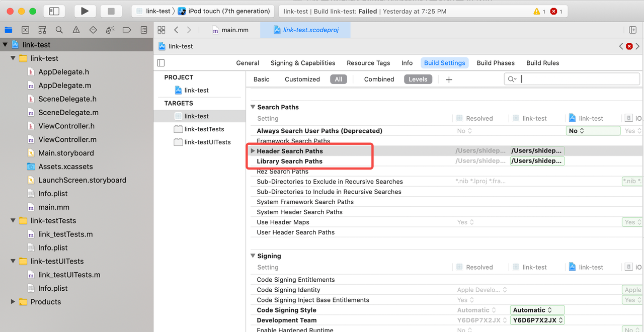Open the Breakpoint navigator
The height and width of the screenshot is (332, 644).
[x=127, y=30]
